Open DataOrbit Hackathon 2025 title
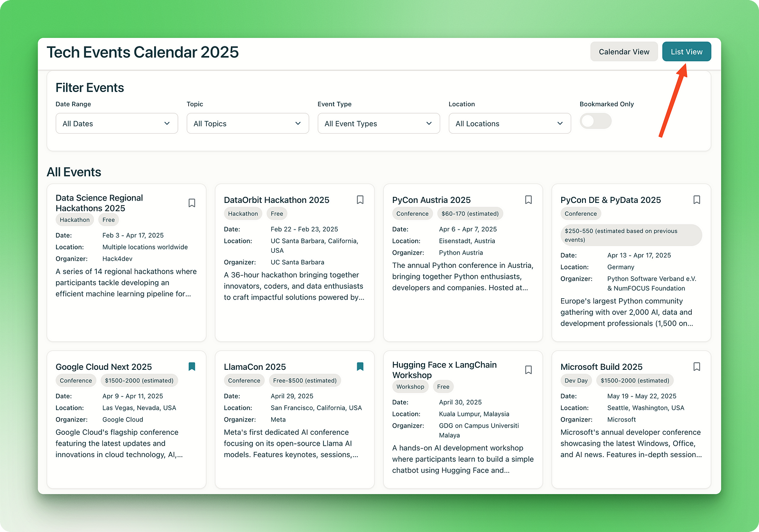Screen dimensions: 759x532 click(277, 200)
